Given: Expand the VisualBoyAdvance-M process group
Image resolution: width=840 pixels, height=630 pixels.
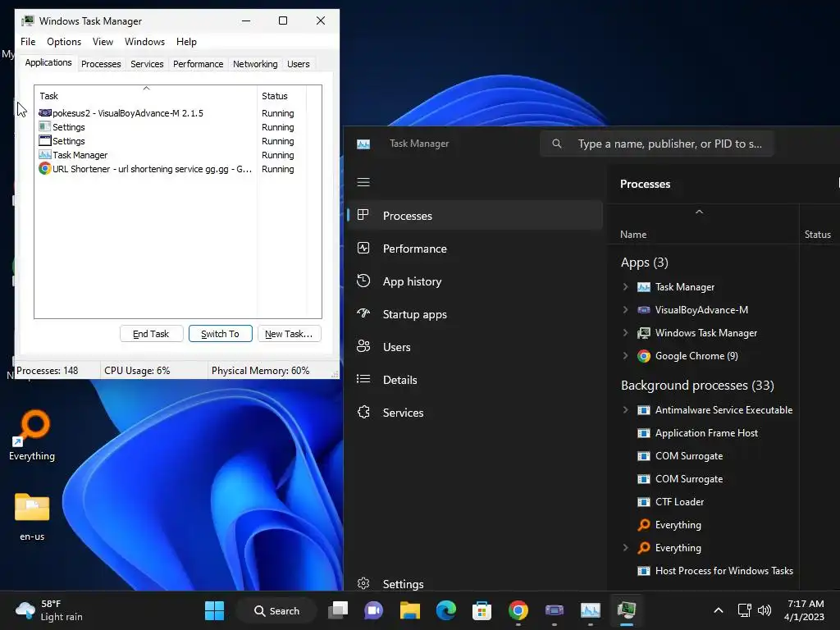Looking at the screenshot, I should 625,309.
